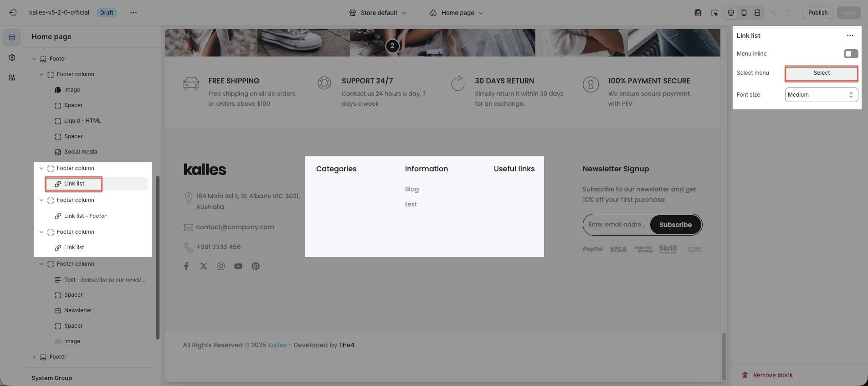
Task: Click the exit editor icon
Action: 13,13
